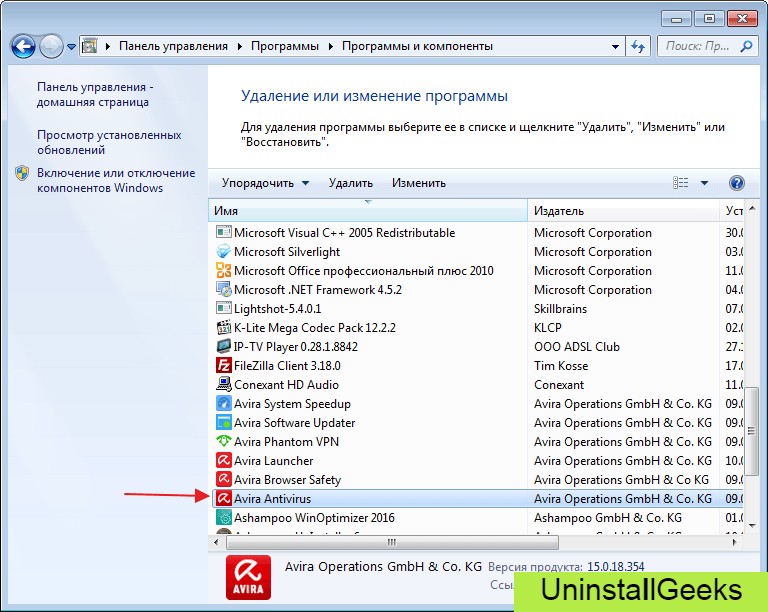Screen dimensions: 768x612
Task: Open Программы breadcrumb
Action: [285, 46]
